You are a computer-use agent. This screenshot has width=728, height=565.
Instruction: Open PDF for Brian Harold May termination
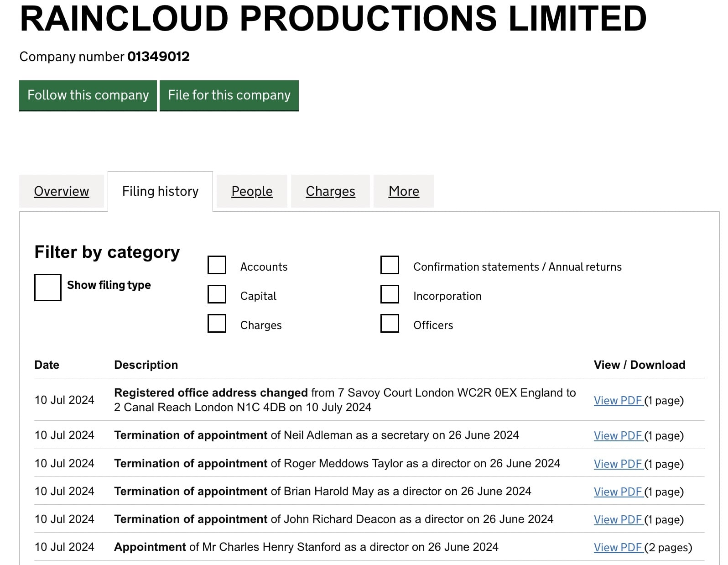point(618,492)
